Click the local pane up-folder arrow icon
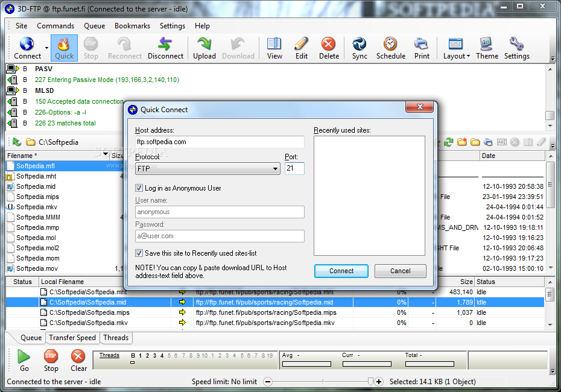Viewport: 561px width, 392px height. click(x=17, y=142)
